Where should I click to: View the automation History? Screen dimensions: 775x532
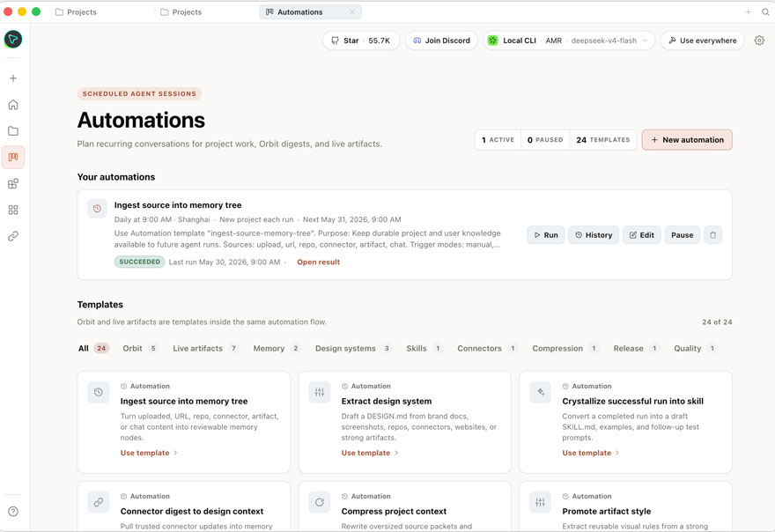click(593, 235)
